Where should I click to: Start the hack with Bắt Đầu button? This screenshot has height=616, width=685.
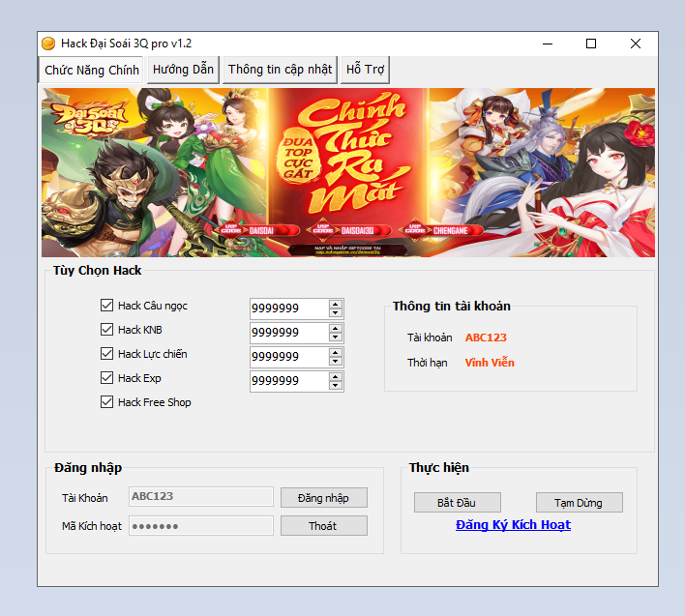point(458,503)
